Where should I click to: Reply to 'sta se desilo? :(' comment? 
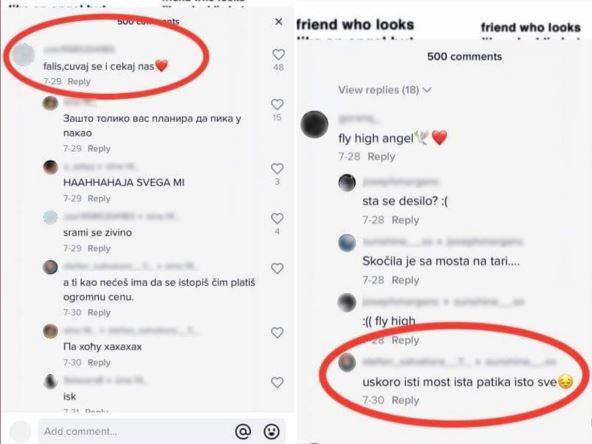point(405,220)
